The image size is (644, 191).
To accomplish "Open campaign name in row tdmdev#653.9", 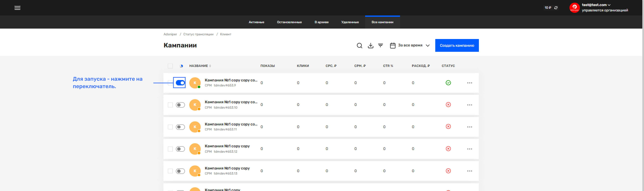I will (231, 80).
